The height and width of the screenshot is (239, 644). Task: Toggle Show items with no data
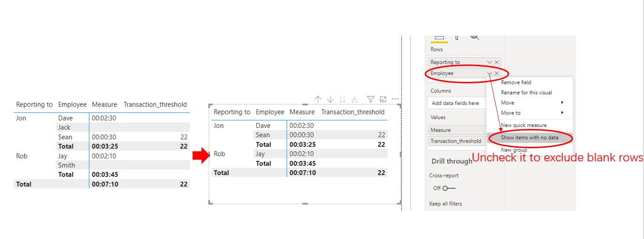click(x=530, y=138)
